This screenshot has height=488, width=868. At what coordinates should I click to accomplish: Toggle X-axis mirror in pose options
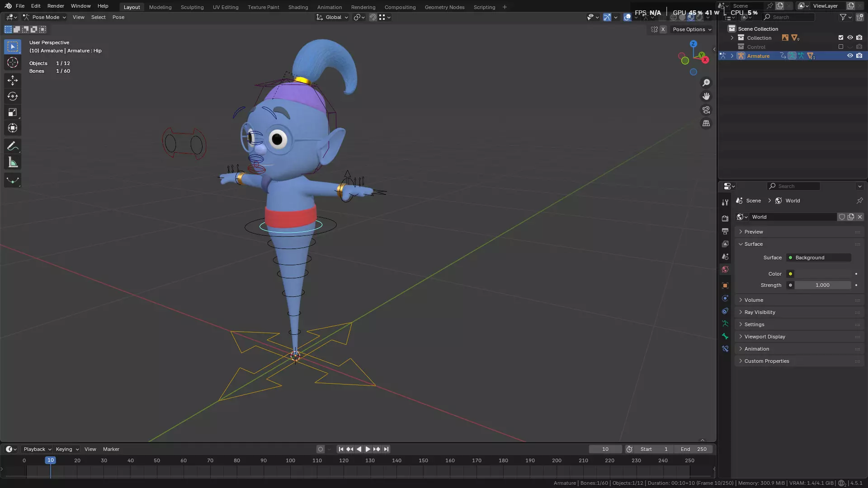point(663,29)
